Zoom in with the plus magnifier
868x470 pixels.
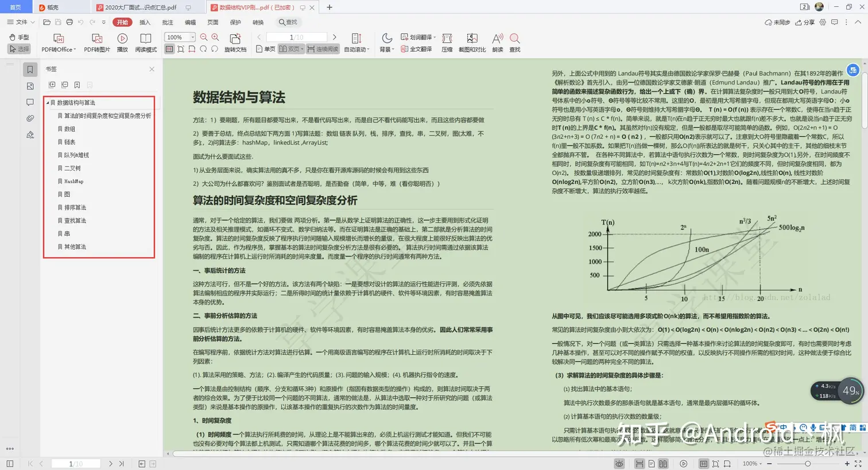click(x=215, y=37)
